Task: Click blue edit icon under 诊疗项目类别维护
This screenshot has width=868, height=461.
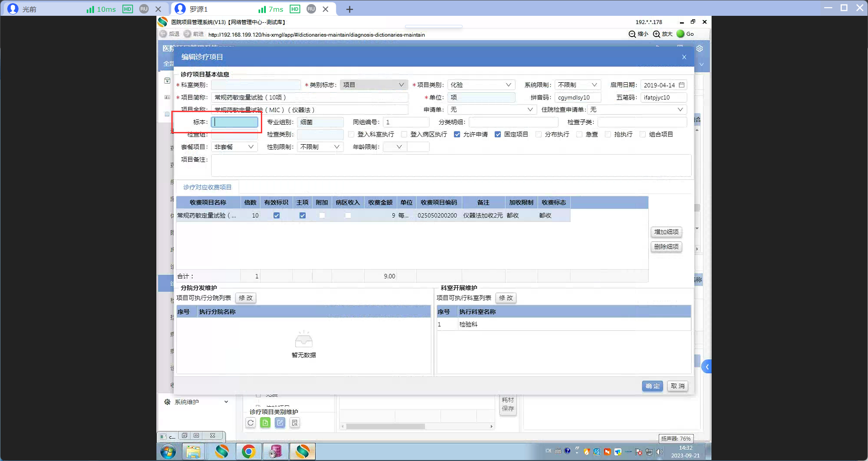Action: tap(280, 423)
